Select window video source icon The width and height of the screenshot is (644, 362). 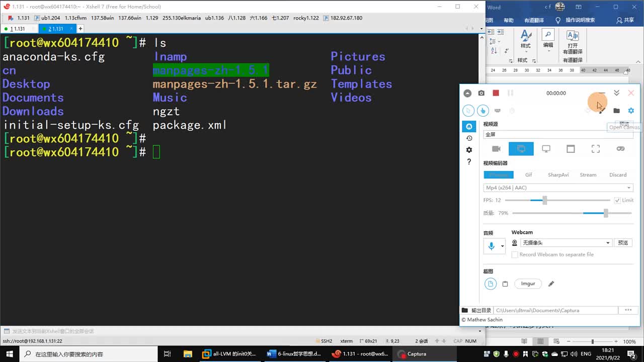point(571,149)
